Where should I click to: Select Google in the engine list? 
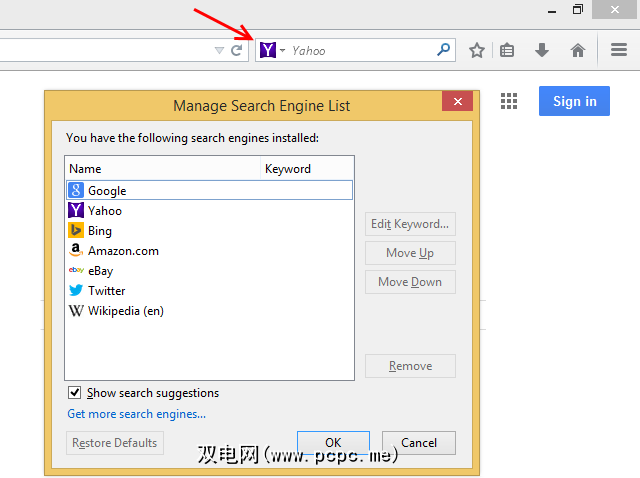point(209,190)
